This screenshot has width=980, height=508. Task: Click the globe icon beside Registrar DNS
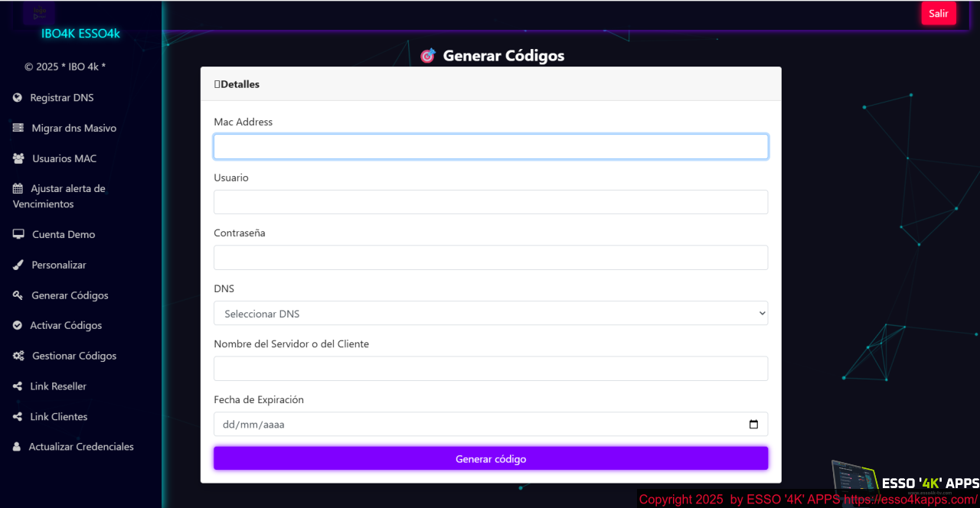[x=18, y=98]
